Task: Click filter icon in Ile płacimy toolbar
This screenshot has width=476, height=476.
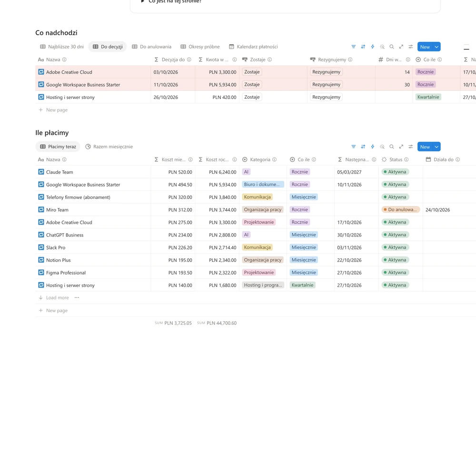Action: pyautogui.click(x=353, y=147)
